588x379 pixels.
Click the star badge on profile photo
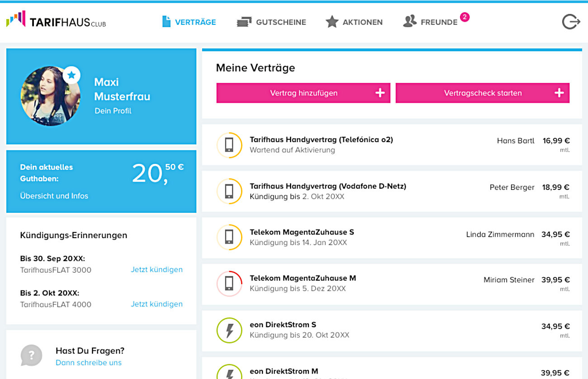pyautogui.click(x=71, y=75)
